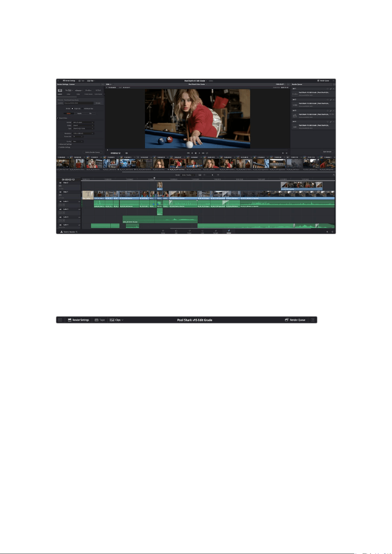Click the Location path input field
Image resolution: width=392 pixels, height=554 pixels.
79,103
